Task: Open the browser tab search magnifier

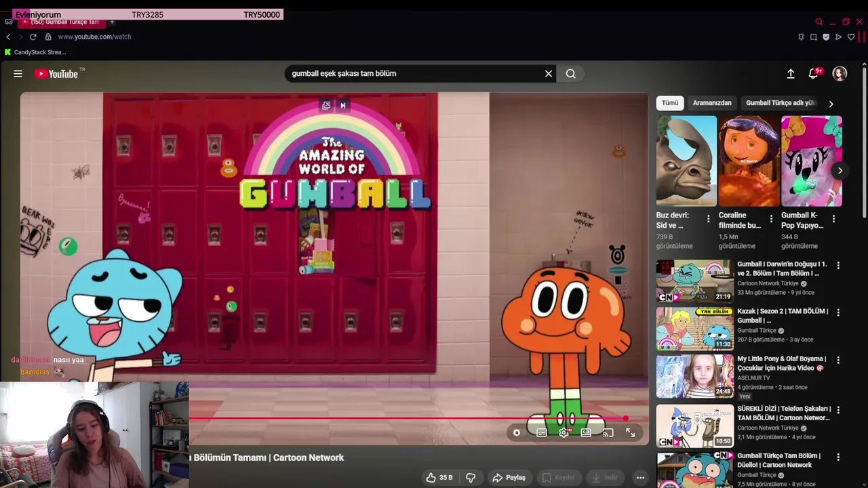Action: click(819, 22)
